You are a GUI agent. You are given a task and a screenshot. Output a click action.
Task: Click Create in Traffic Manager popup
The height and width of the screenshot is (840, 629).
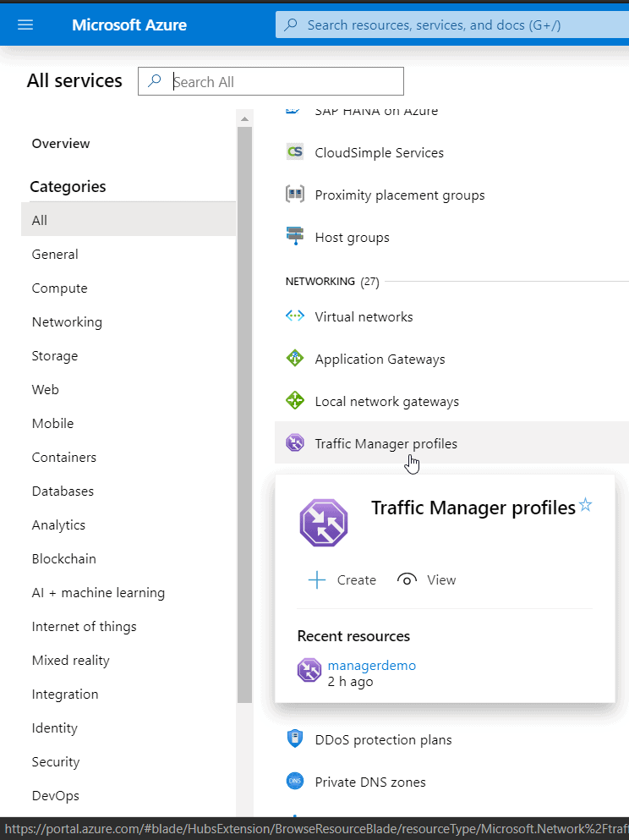343,580
